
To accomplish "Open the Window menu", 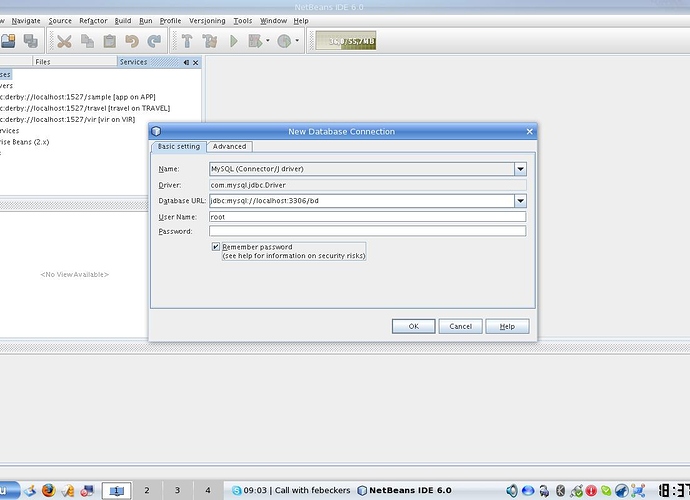I will pos(273,21).
